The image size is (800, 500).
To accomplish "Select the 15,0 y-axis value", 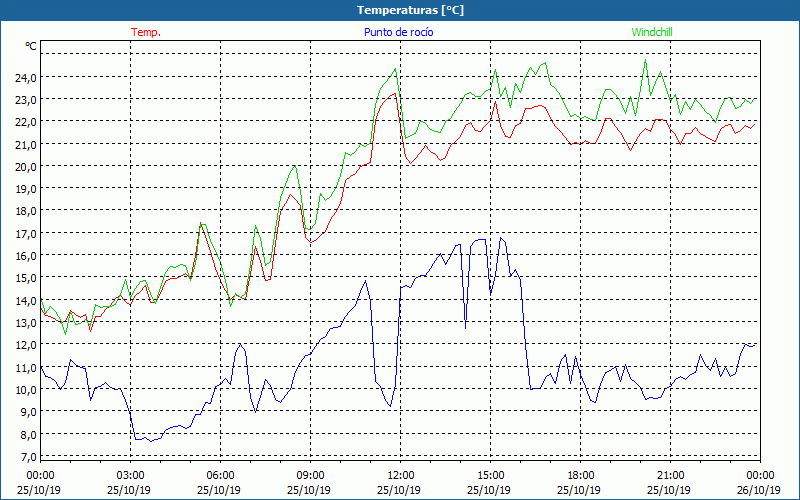I will [27, 279].
